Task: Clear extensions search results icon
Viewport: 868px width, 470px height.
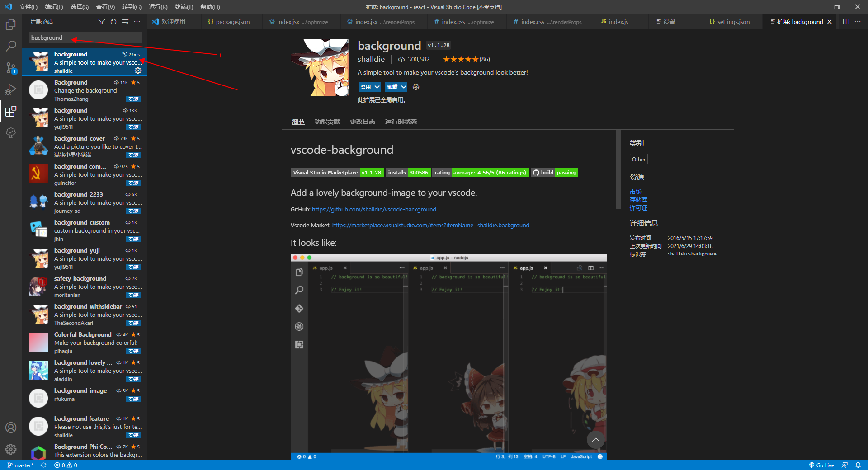Action: [125, 22]
